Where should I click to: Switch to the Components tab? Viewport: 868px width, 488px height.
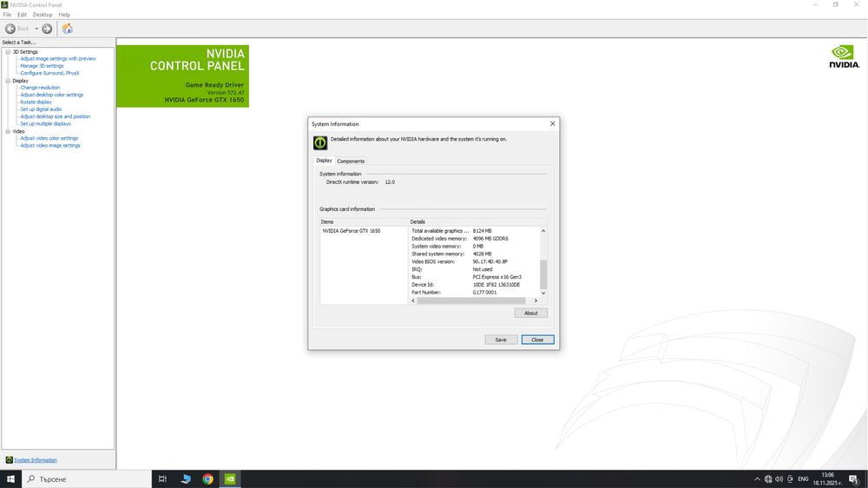click(x=351, y=162)
